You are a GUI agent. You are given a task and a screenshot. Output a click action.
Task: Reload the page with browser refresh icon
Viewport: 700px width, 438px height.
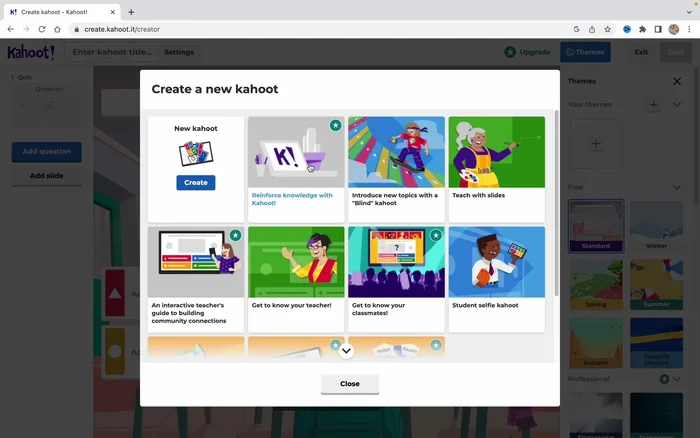tap(42, 30)
